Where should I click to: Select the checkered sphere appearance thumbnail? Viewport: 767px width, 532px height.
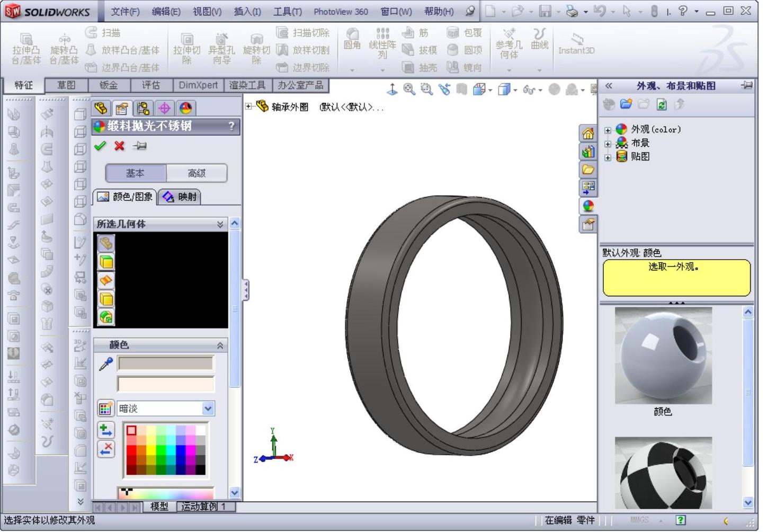pos(663,473)
